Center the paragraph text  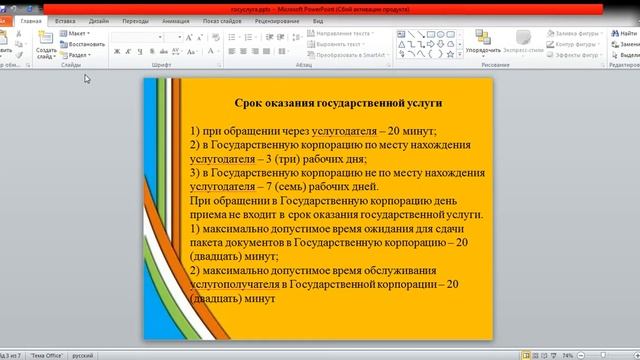(243, 51)
